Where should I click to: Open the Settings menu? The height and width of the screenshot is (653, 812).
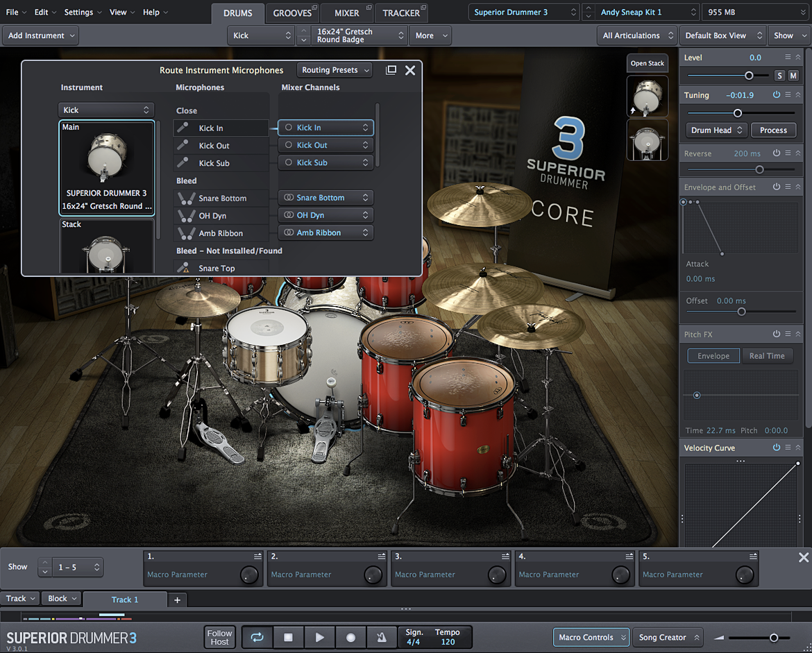point(83,12)
